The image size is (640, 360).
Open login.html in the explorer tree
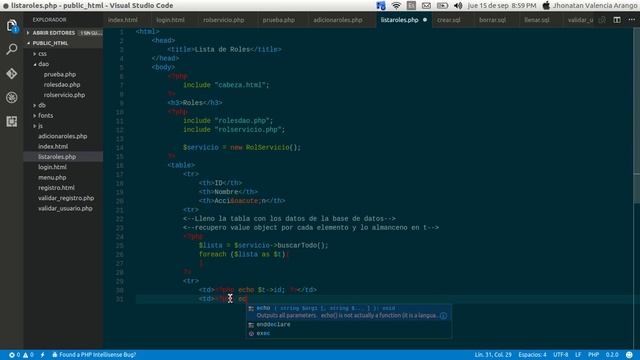pos(52,167)
